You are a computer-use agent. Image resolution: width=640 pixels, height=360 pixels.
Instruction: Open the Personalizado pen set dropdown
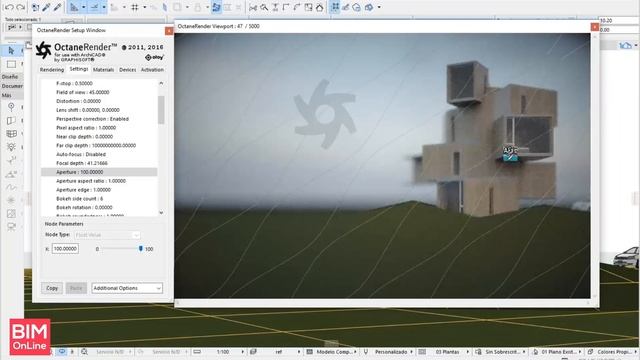pyautogui.click(x=411, y=352)
